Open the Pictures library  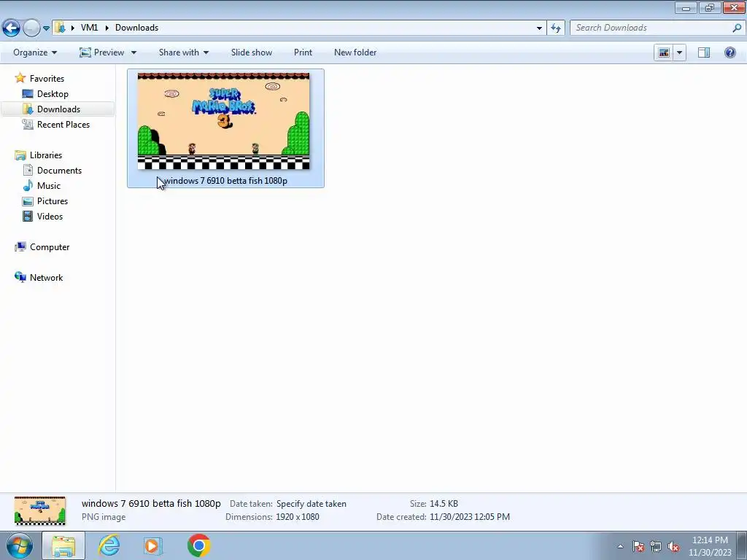tap(53, 201)
